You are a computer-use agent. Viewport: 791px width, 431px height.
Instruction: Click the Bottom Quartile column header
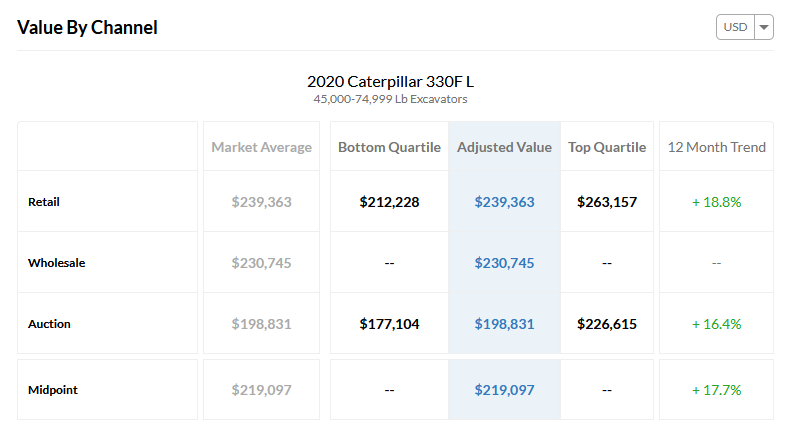click(389, 147)
